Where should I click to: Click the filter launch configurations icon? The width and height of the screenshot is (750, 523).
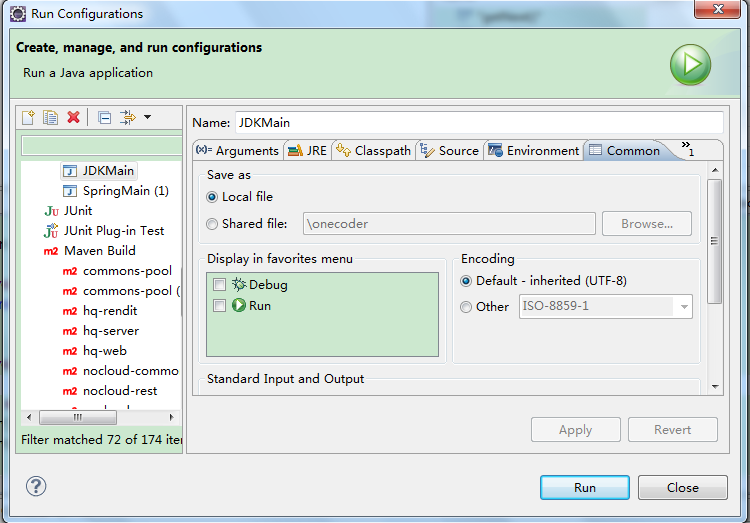(127, 118)
